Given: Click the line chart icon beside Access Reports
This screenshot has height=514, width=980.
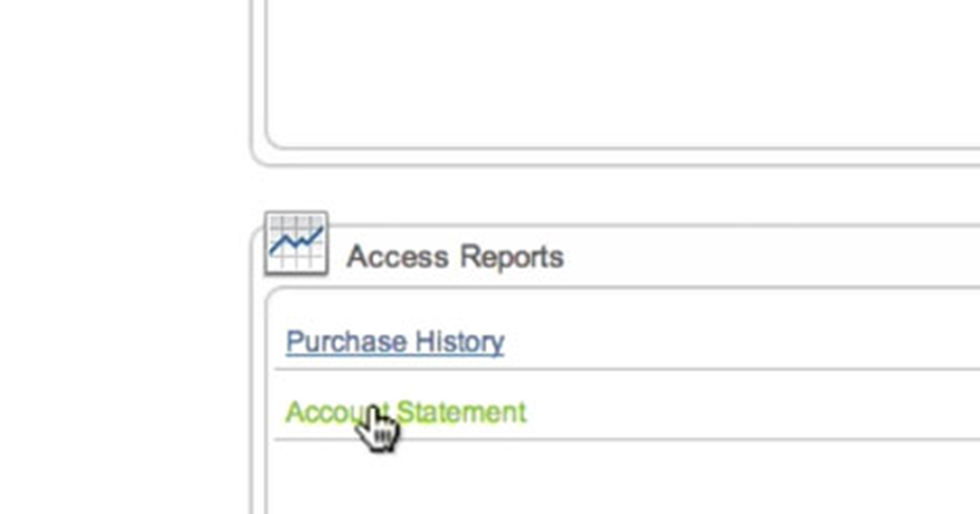Looking at the screenshot, I should (x=296, y=242).
